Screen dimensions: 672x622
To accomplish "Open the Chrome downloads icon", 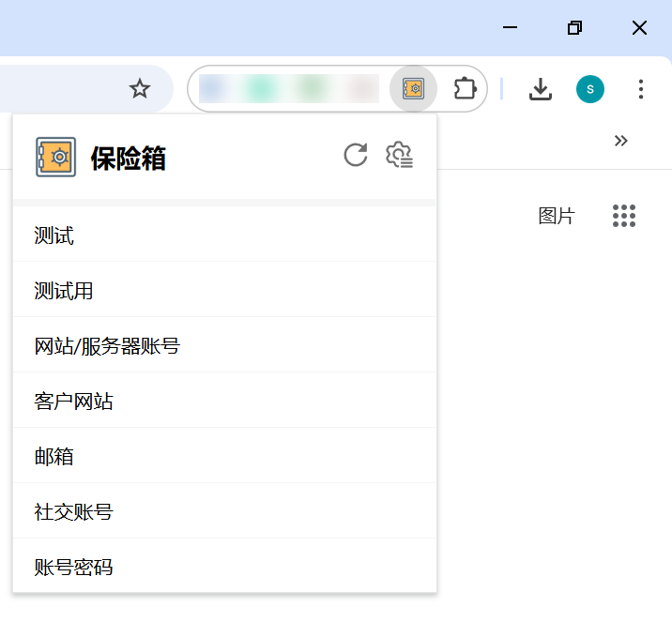I will point(540,89).
